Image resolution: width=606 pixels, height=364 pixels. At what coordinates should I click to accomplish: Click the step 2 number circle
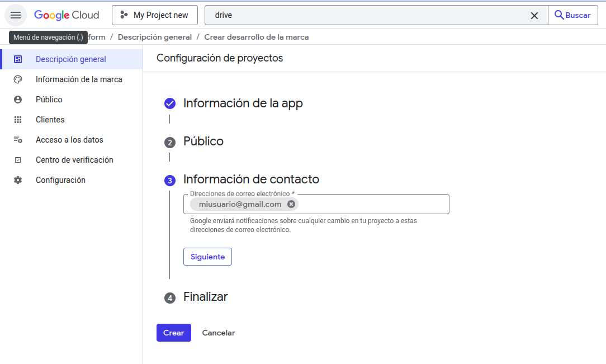click(169, 143)
